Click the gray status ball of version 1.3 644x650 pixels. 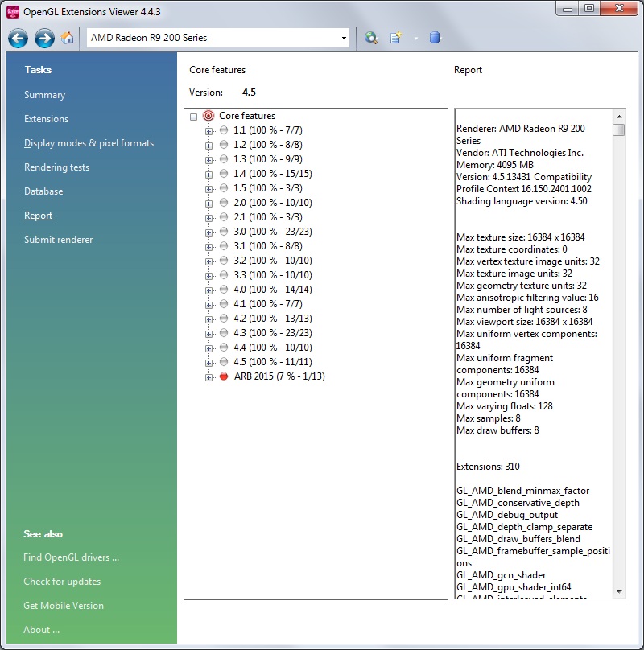coord(224,159)
